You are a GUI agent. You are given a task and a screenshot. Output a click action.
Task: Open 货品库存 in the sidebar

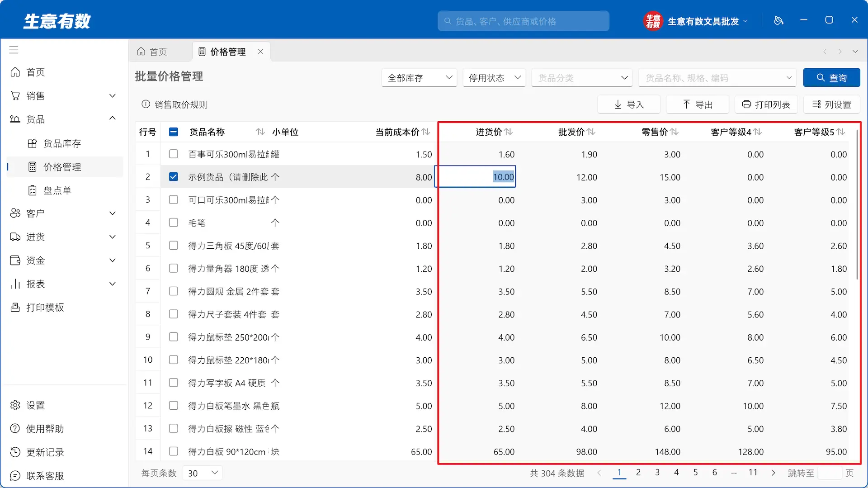(x=63, y=144)
